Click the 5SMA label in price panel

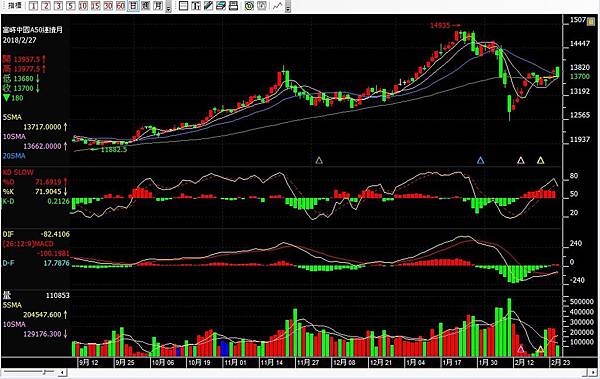pyautogui.click(x=12, y=117)
